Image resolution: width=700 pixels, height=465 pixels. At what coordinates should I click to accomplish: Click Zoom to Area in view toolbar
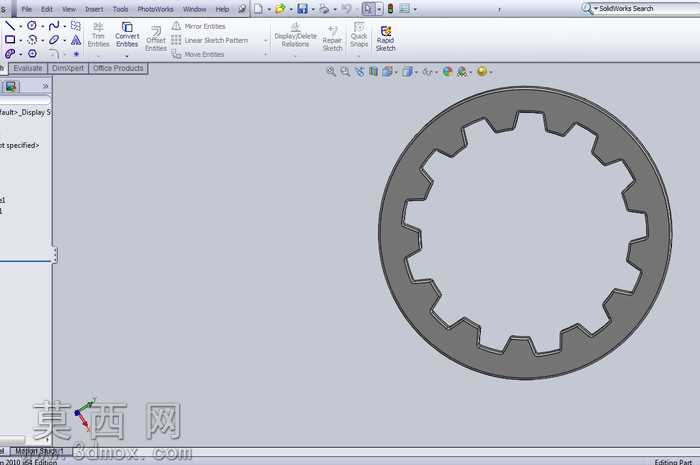345,71
